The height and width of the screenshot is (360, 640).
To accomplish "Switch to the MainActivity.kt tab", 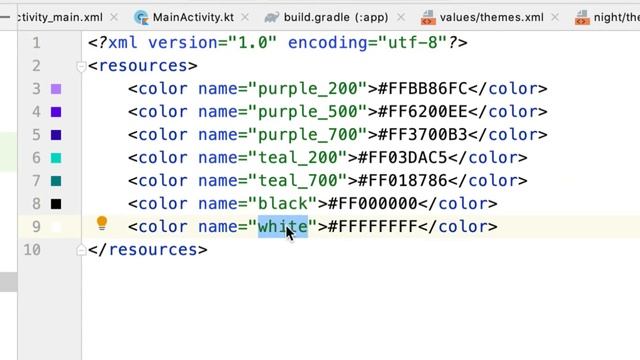I will pos(193,17).
